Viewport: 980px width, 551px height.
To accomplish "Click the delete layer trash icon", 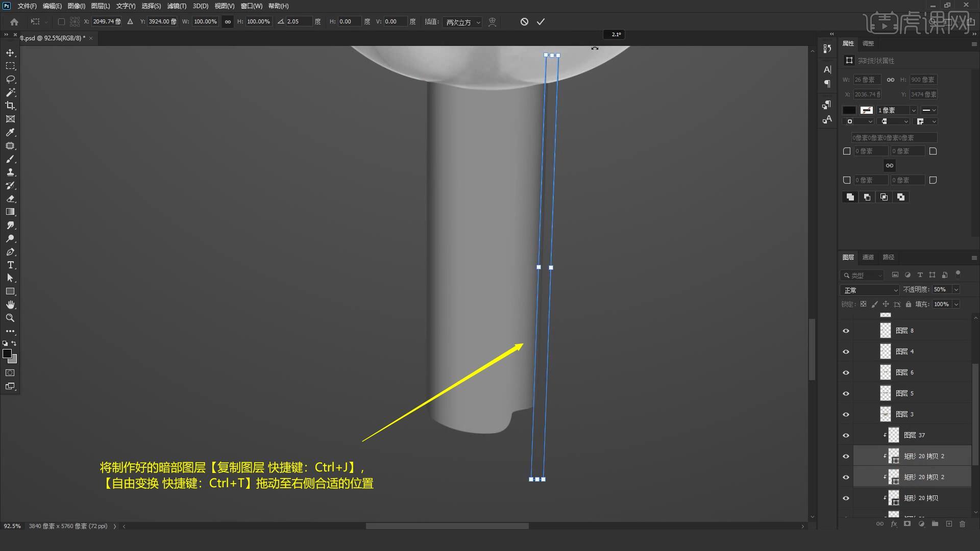I will pos(962,524).
